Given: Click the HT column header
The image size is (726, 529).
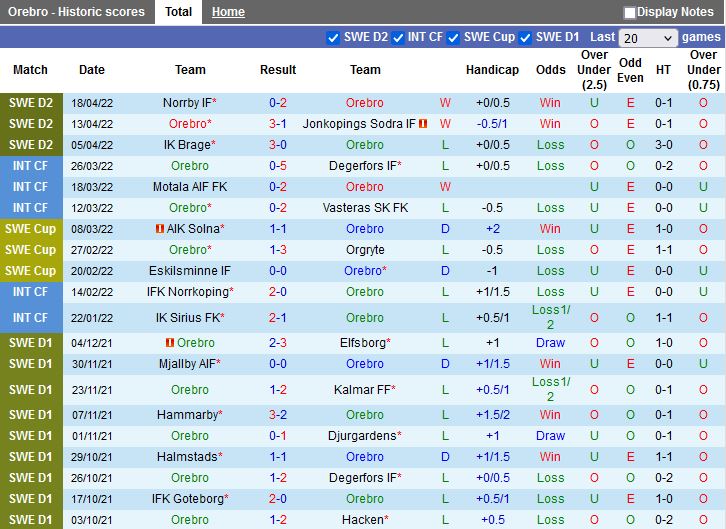Looking at the screenshot, I should point(663,70).
